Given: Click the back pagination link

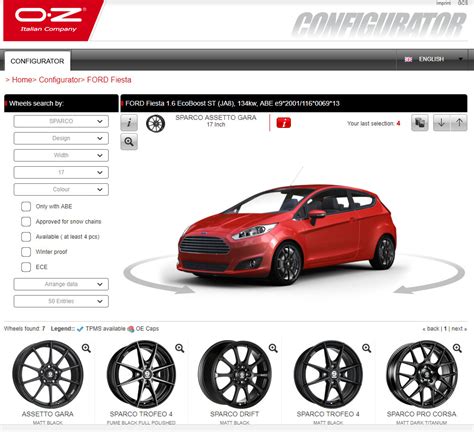Looking at the screenshot, I should tap(431, 329).
